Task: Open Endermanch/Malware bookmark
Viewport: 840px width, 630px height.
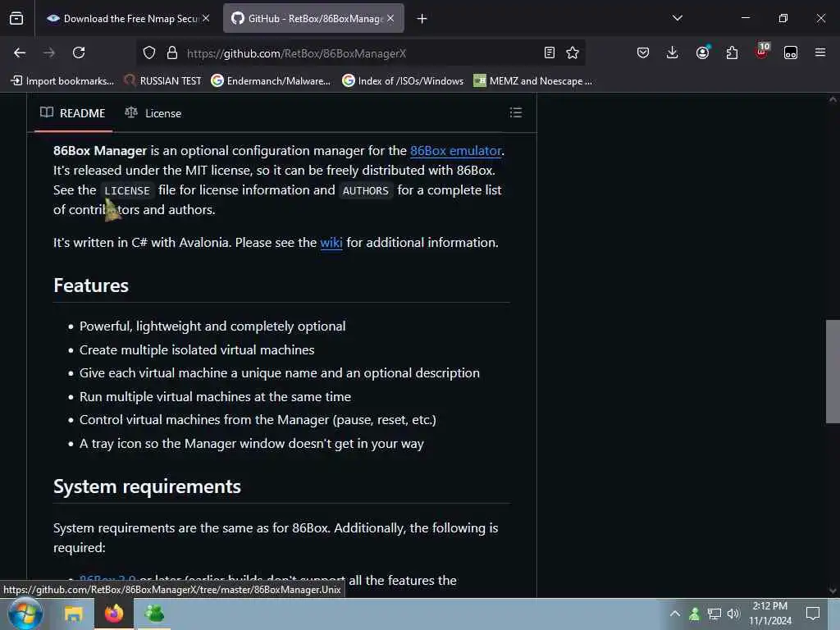Action: 271,81
